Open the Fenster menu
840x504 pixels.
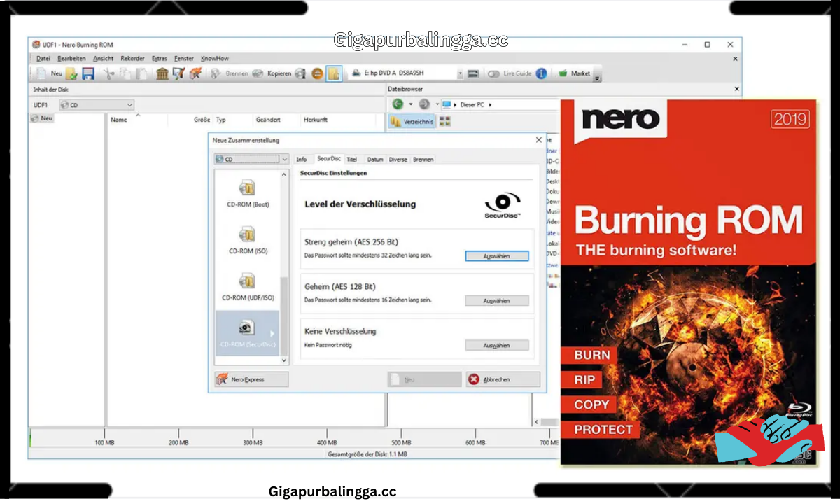click(184, 59)
